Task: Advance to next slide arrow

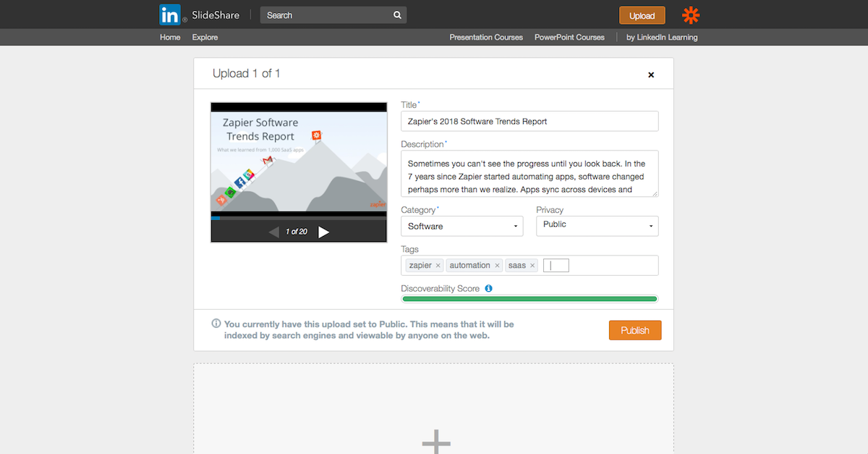Action: [x=323, y=232]
